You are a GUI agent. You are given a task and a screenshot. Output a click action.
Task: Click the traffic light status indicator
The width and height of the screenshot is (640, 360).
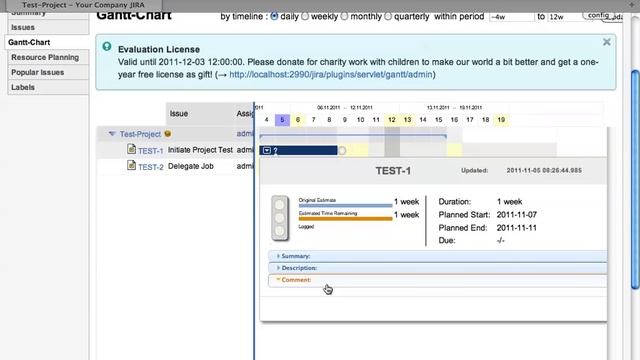280,218
